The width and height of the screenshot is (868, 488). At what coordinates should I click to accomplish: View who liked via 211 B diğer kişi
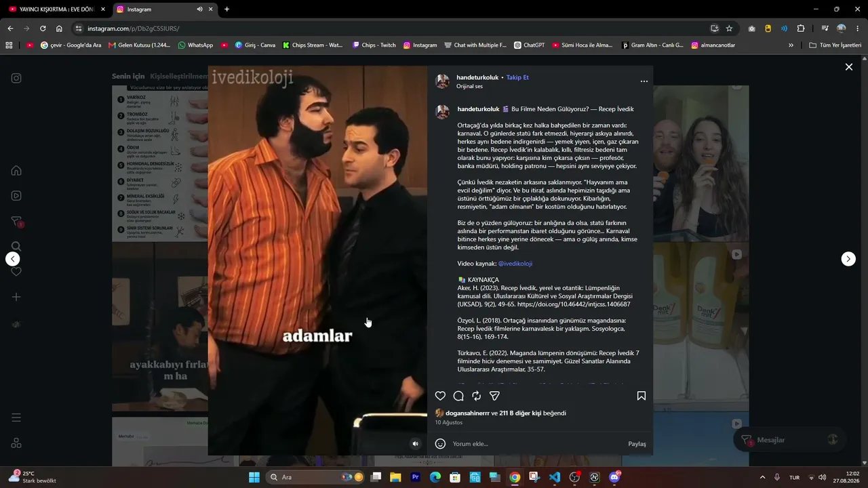coord(520,413)
